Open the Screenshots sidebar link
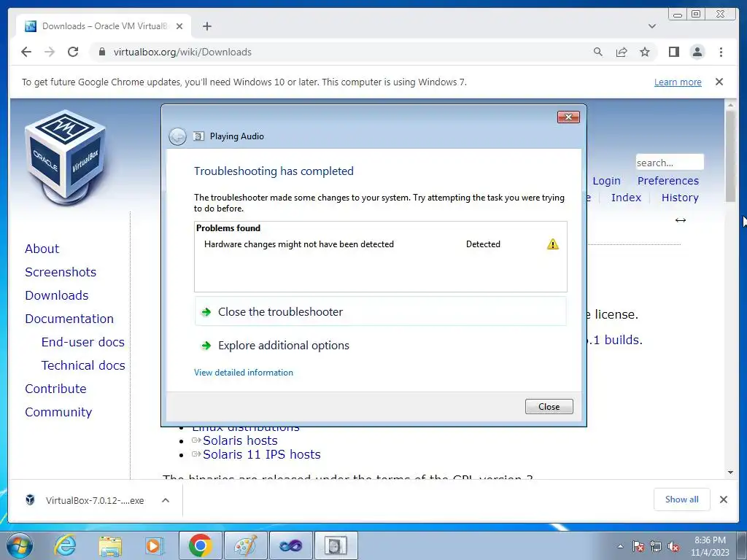Viewport: 747px width, 560px height. [61, 272]
